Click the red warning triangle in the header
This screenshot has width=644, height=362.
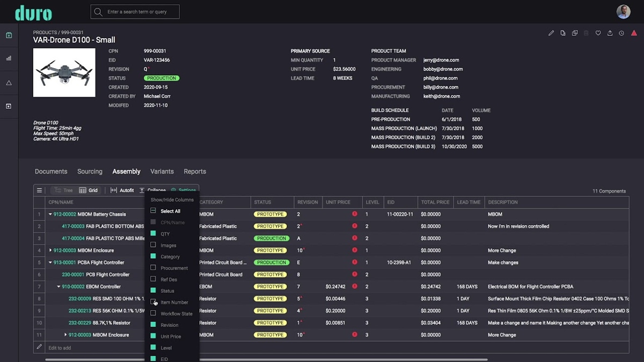(634, 33)
